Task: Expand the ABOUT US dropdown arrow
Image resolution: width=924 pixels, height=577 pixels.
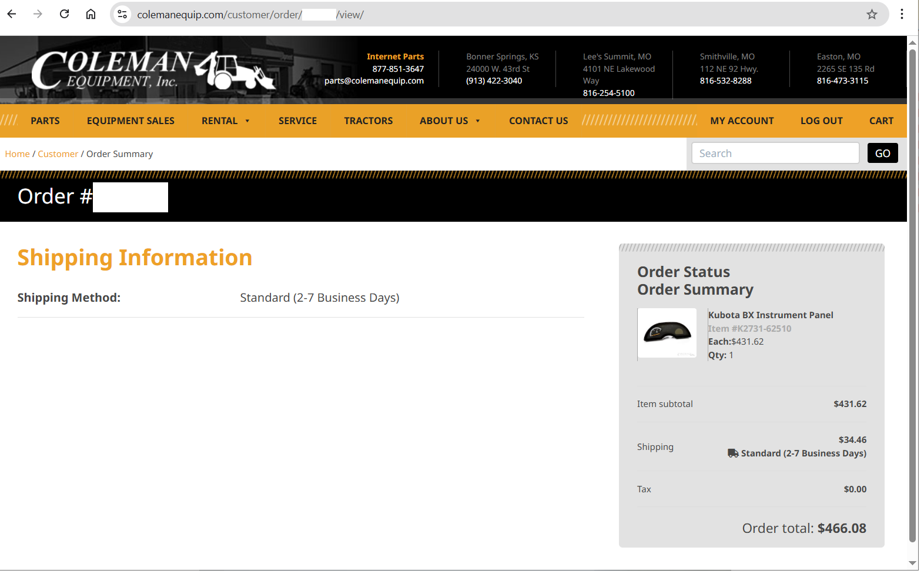Action: coord(478,121)
